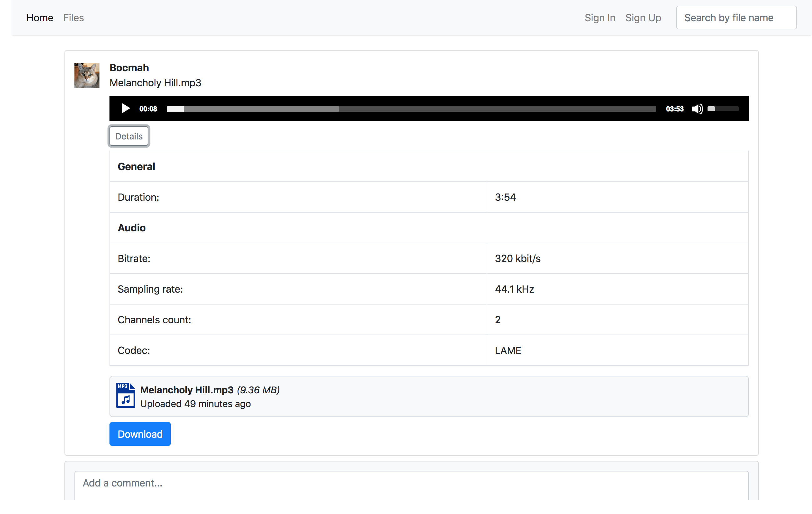Click the search by file name field
The width and height of the screenshot is (812, 514).
tap(736, 18)
